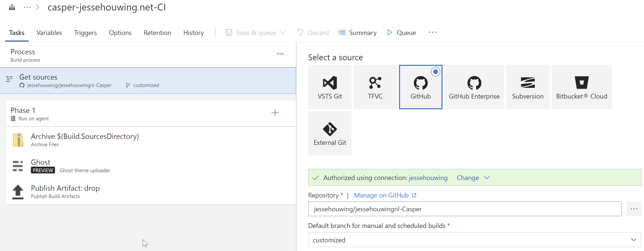This screenshot has width=644, height=251.
Task: Expand Save & queue dropdown arrow
Action: [x=283, y=33]
